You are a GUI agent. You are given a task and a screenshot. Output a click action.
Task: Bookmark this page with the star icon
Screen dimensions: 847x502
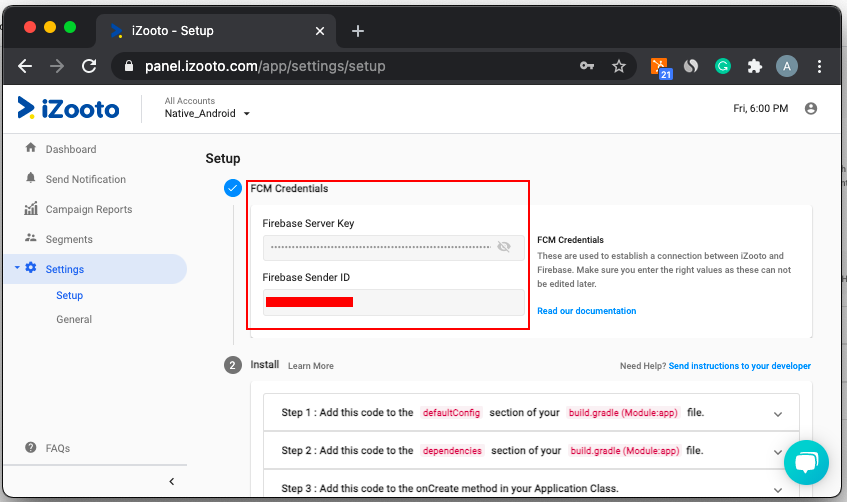(619, 66)
